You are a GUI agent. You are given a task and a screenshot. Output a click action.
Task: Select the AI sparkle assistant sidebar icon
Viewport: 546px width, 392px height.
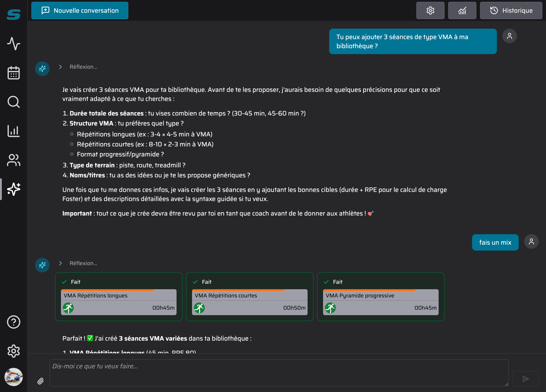click(13, 189)
